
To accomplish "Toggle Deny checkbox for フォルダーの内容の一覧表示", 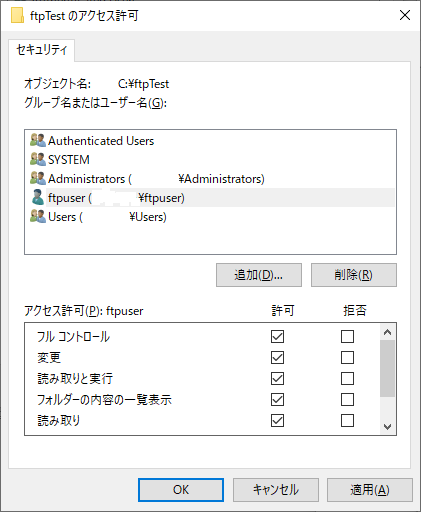I will pyautogui.click(x=347, y=399).
